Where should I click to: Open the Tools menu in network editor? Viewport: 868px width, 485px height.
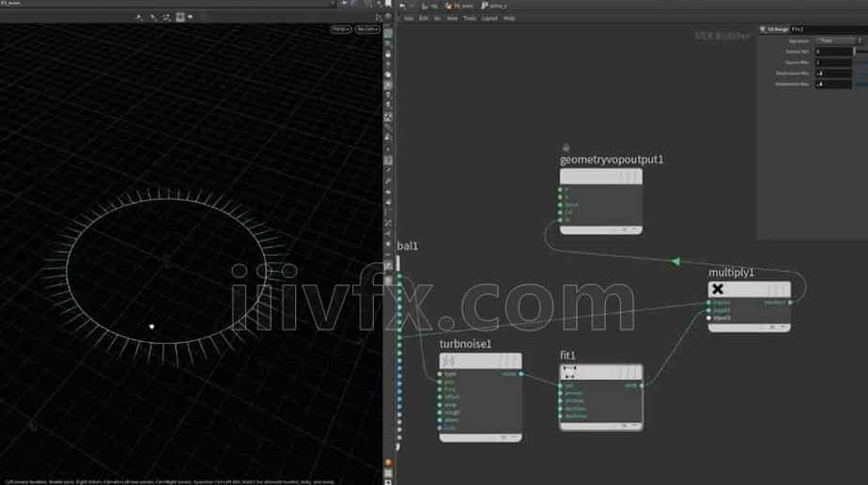click(x=470, y=18)
